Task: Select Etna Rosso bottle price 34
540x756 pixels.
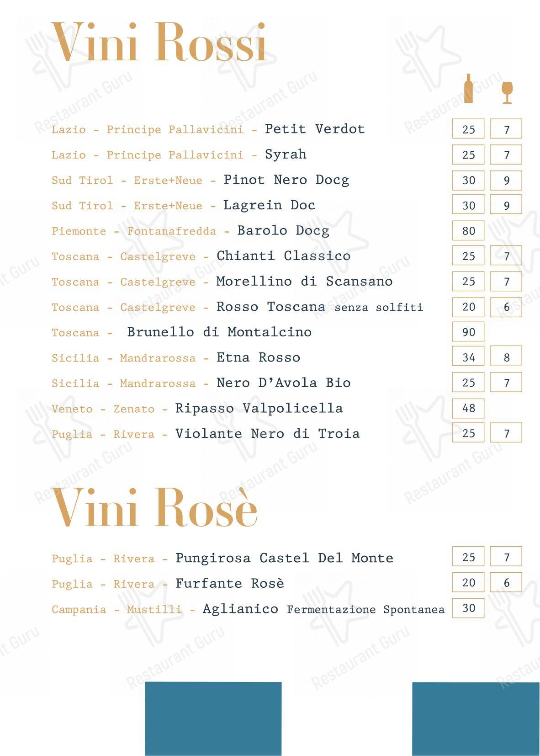Action: (x=468, y=357)
